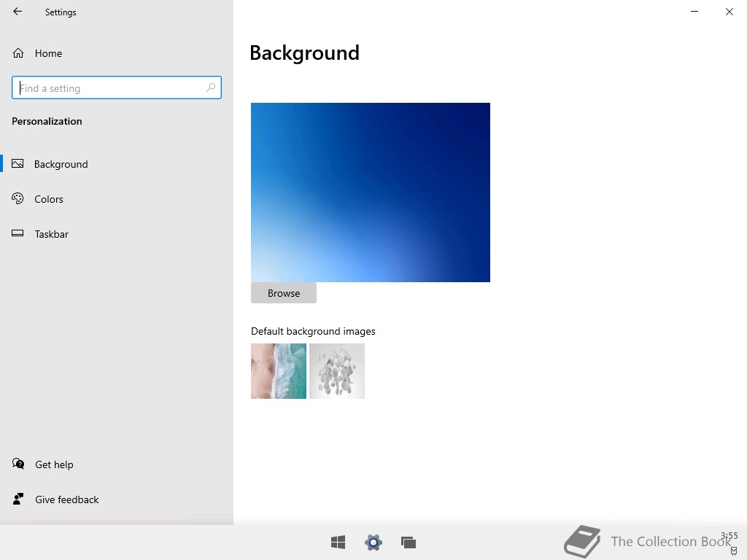747x560 pixels.
Task: Choose the white shapes default background image
Action: [x=337, y=371]
